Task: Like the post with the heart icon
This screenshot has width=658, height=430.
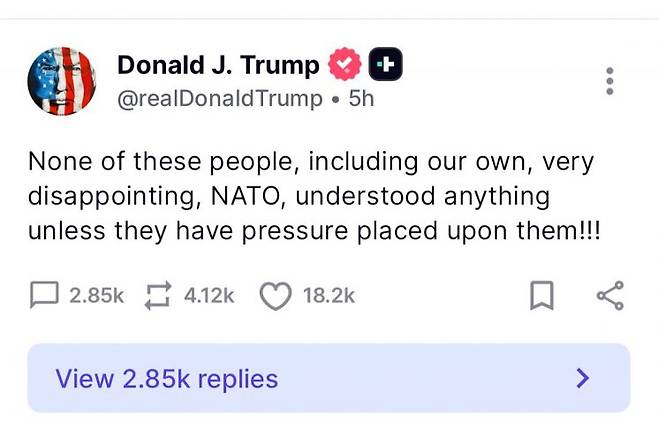Action: point(274,295)
